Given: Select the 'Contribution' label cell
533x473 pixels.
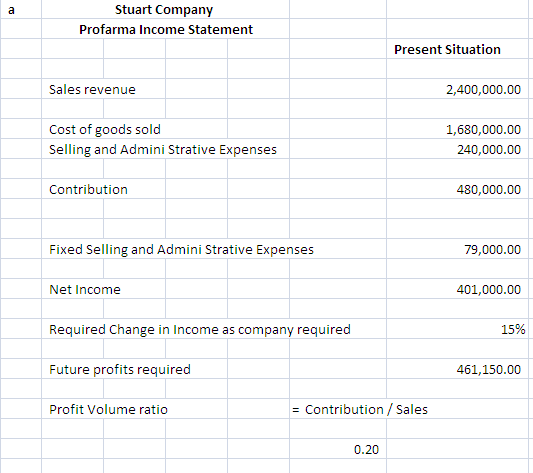Looking at the screenshot, I should (x=88, y=189).
